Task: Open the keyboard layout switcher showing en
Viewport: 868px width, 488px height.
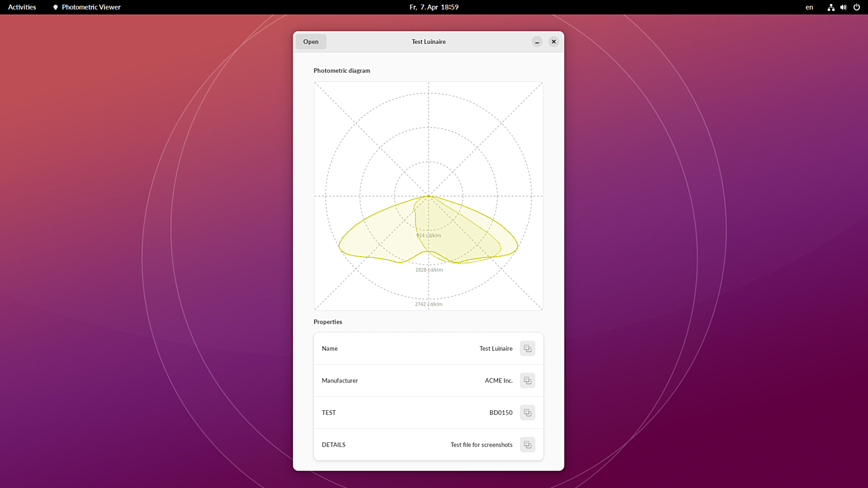Action: point(809,7)
